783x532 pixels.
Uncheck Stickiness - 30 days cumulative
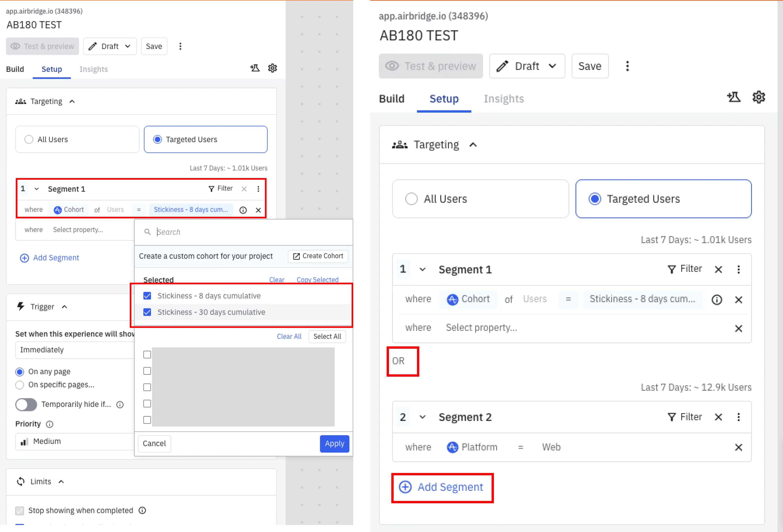[147, 312]
